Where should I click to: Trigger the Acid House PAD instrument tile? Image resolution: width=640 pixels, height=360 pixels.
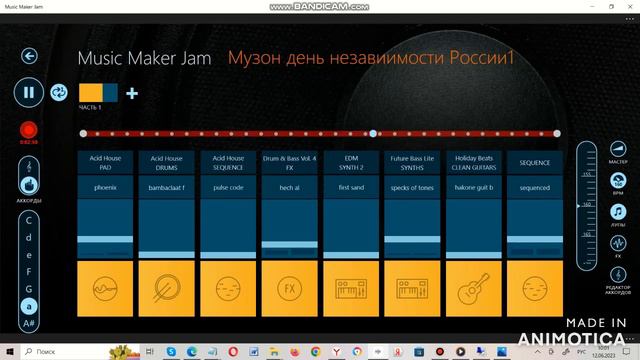[105, 289]
